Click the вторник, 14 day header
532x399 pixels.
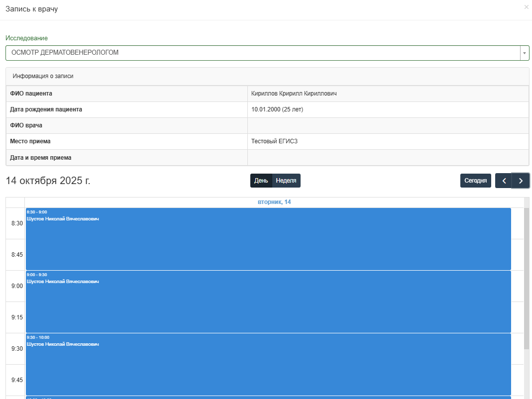(274, 202)
